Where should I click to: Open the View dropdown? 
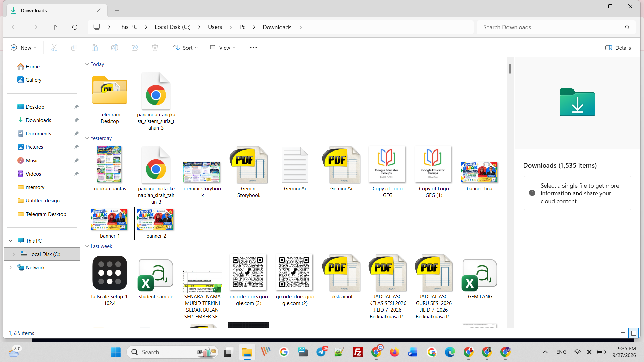[x=223, y=48]
